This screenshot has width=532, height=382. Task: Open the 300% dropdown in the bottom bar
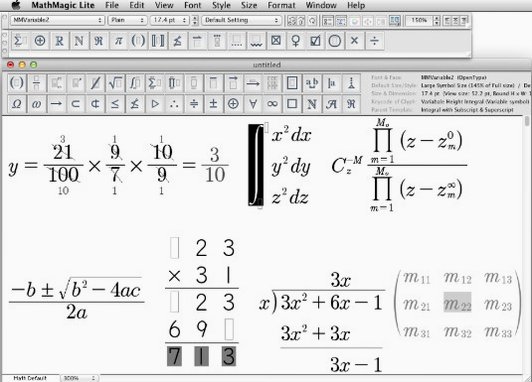coord(79,378)
